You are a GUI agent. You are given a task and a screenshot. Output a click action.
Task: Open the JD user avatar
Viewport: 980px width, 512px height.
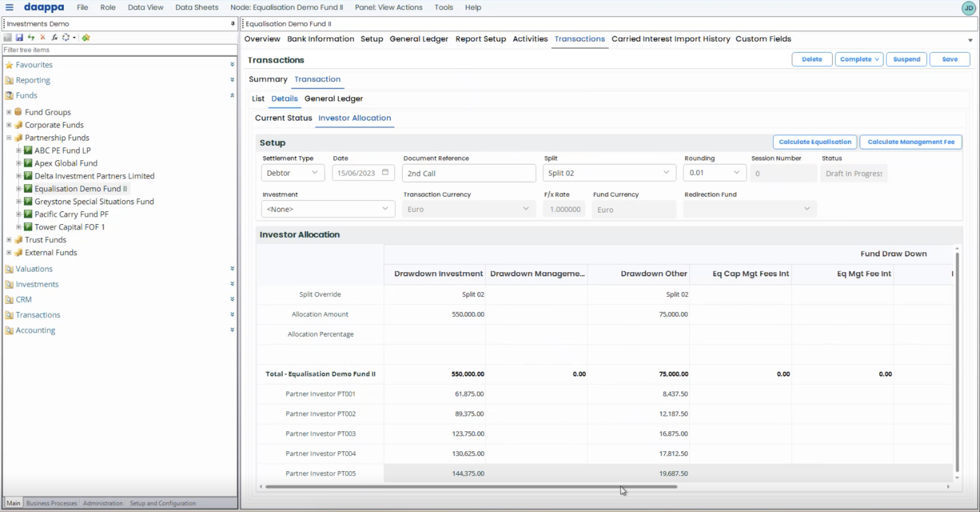pyautogui.click(x=969, y=8)
